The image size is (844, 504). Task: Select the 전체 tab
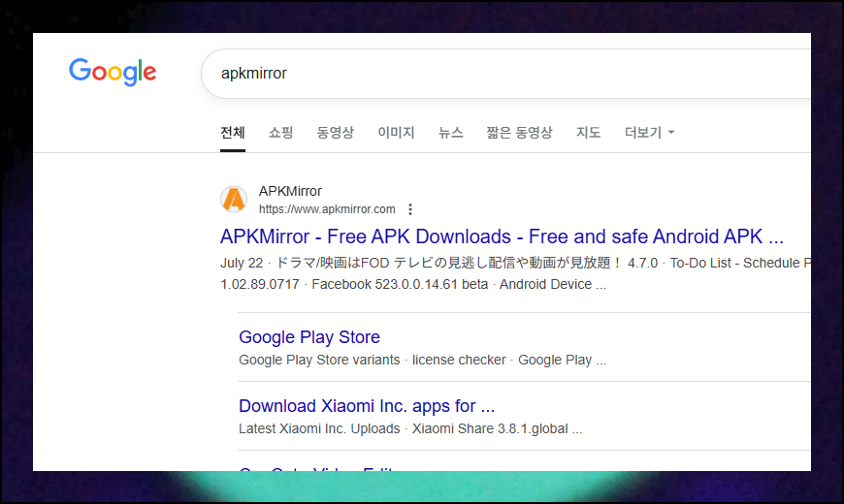tap(233, 133)
